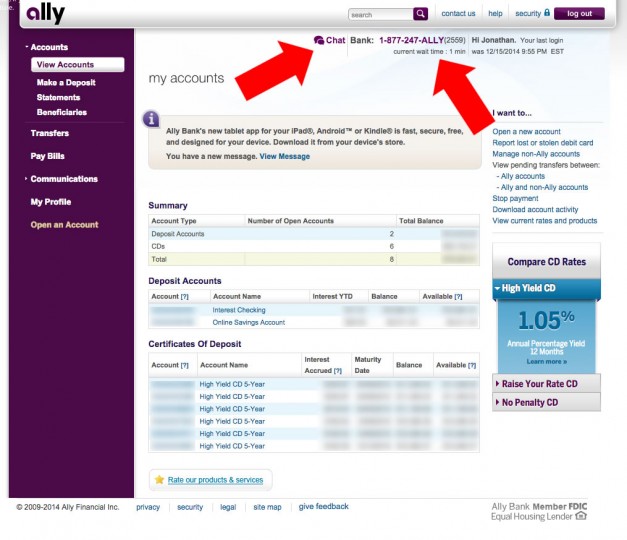Click the Deposit Accounts summary row
This screenshot has width=627, height=540.
314,234
